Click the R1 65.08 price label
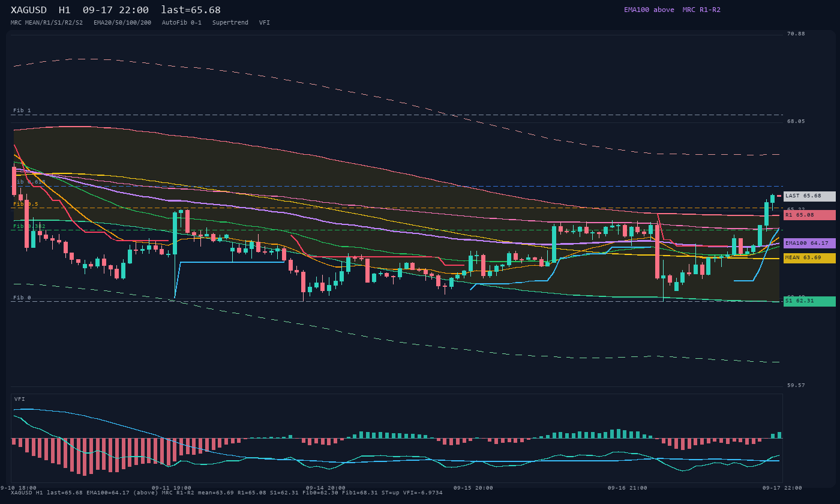Viewport: 840px width, 504px height. point(809,215)
